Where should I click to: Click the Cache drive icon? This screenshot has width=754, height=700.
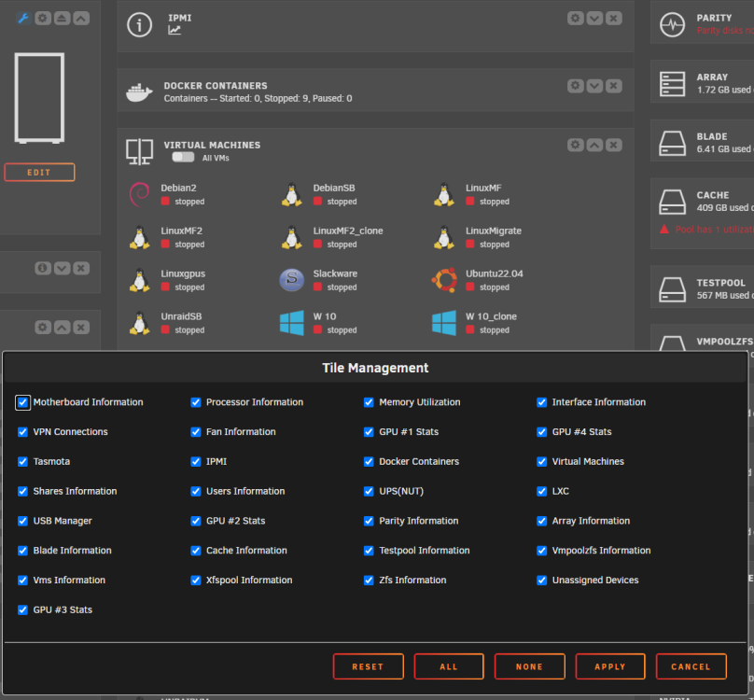(672, 202)
